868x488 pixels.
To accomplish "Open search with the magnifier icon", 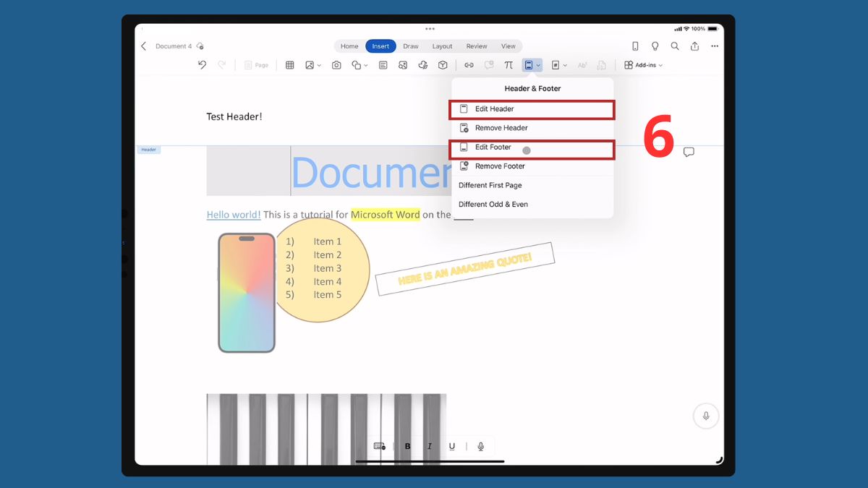I will click(x=675, y=46).
